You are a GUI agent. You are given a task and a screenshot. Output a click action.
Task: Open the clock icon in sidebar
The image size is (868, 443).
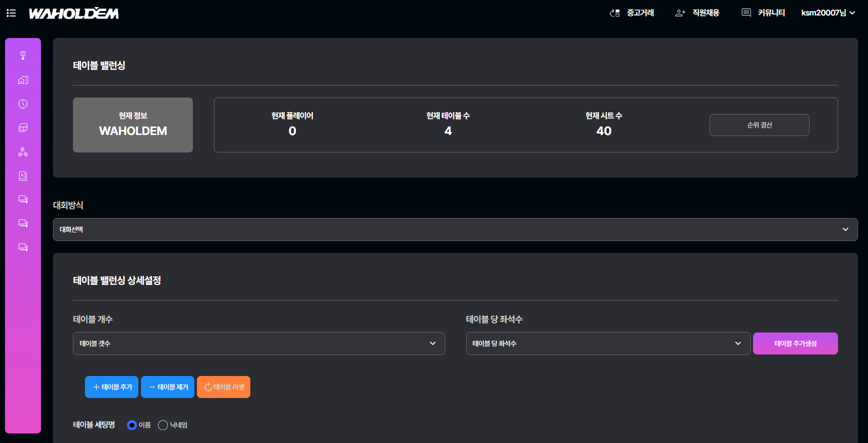pyautogui.click(x=23, y=104)
